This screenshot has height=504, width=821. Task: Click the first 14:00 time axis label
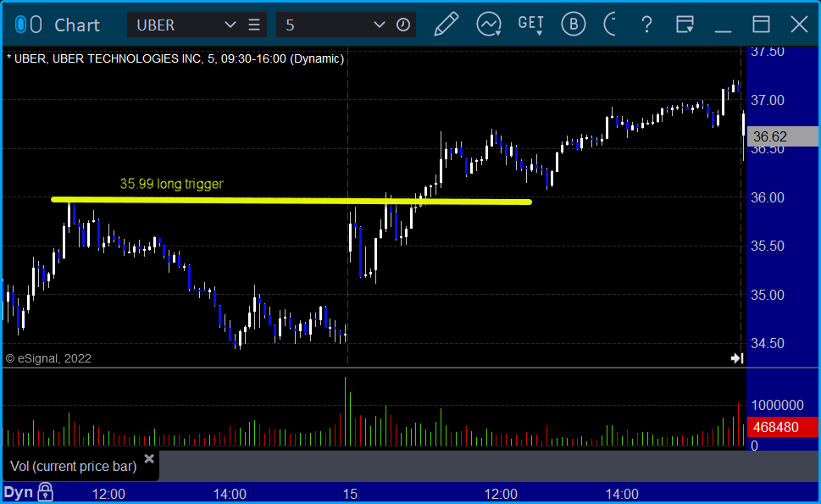230,494
